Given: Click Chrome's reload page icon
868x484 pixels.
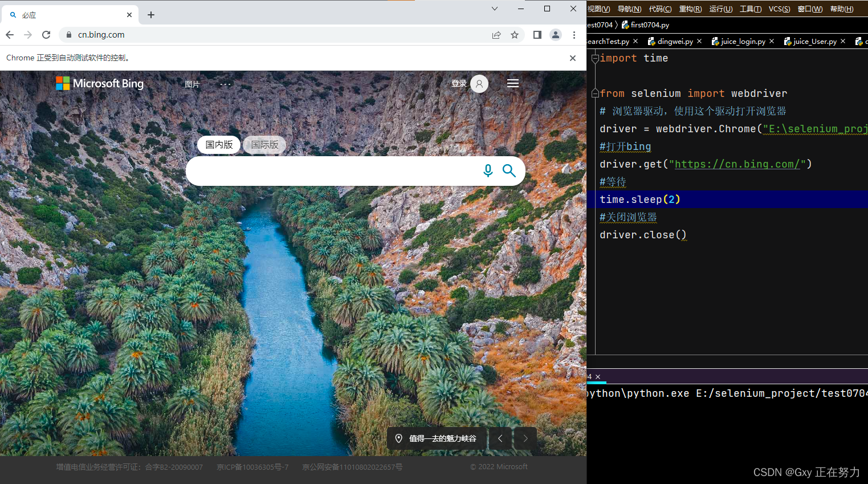Looking at the screenshot, I should (x=46, y=34).
